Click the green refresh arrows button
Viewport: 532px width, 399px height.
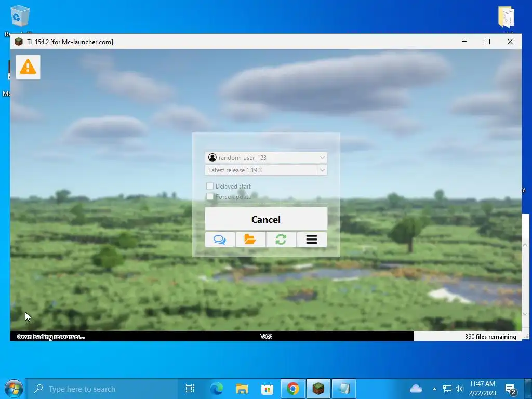(281, 240)
